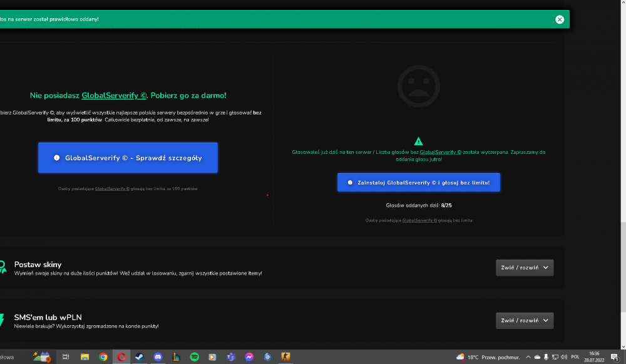Click the sad face icon
The height and width of the screenshot is (364, 626).
coord(418,86)
